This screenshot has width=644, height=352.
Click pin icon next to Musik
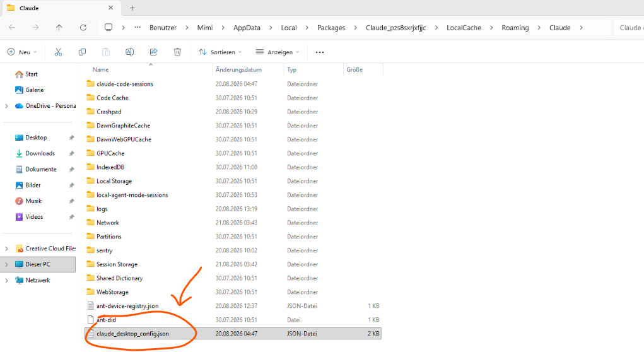(x=71, y=201)
